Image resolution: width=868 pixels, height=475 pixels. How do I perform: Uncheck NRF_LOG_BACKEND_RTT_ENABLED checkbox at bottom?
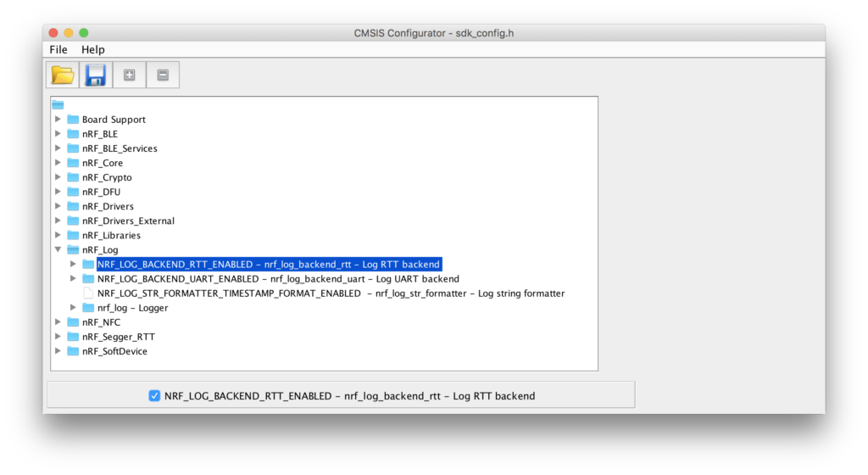[x=154, y=396]
